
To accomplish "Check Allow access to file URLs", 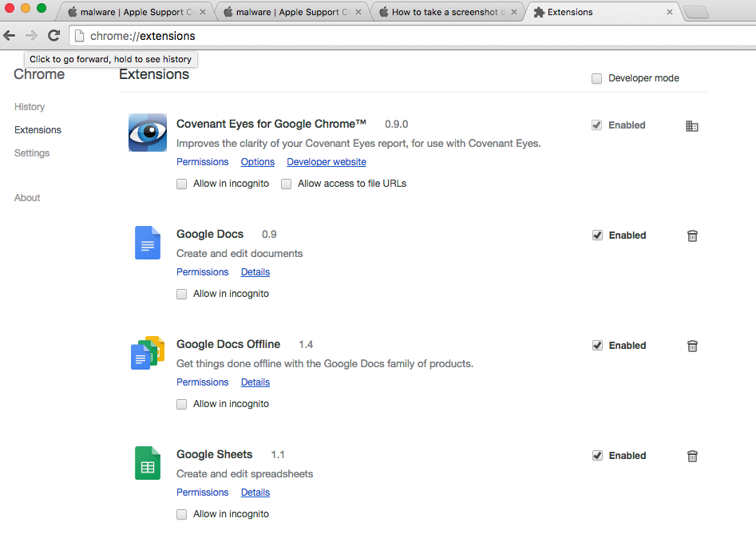I will tap(287, 184).
